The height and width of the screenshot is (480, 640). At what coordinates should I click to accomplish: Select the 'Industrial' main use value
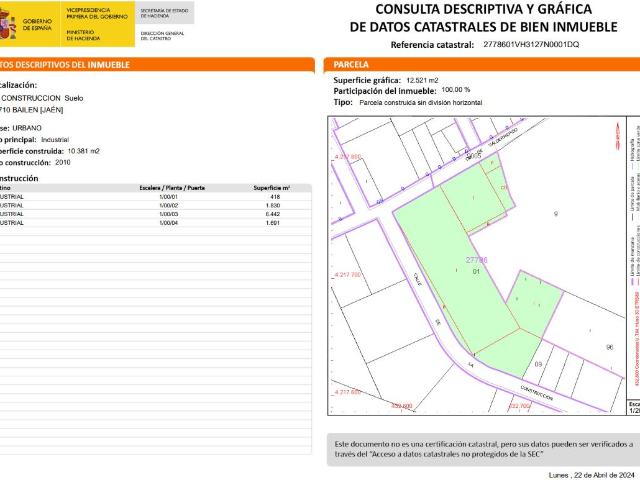click(x=55, y=140)
